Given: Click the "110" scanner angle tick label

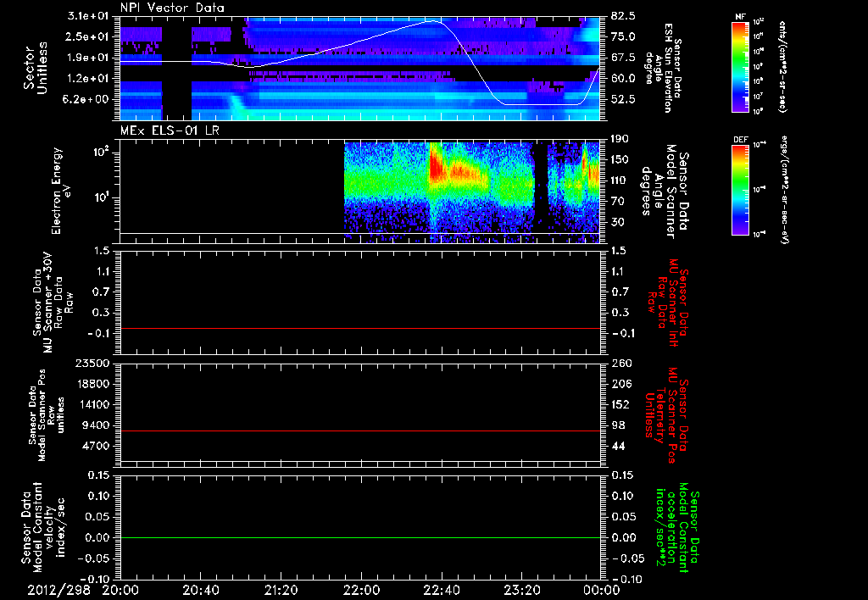Looking at the screenshot, I should coord(620,181).
